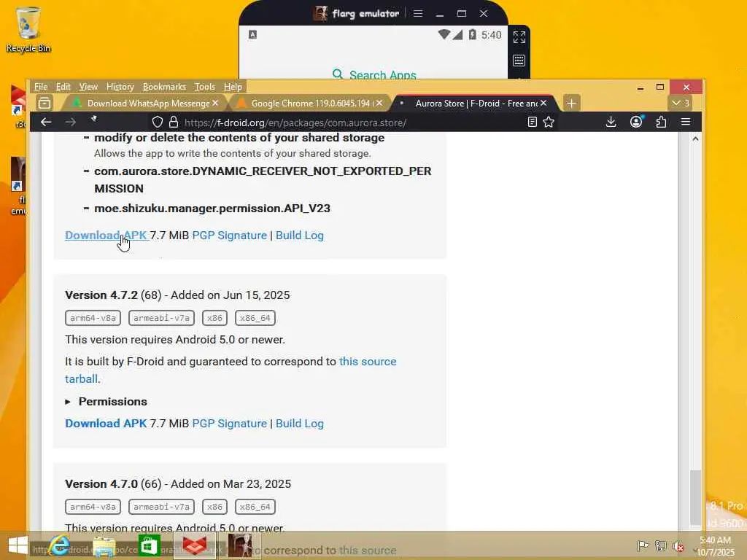
Task: Click the site security padlock icon
Action: (x=174, y=122)
